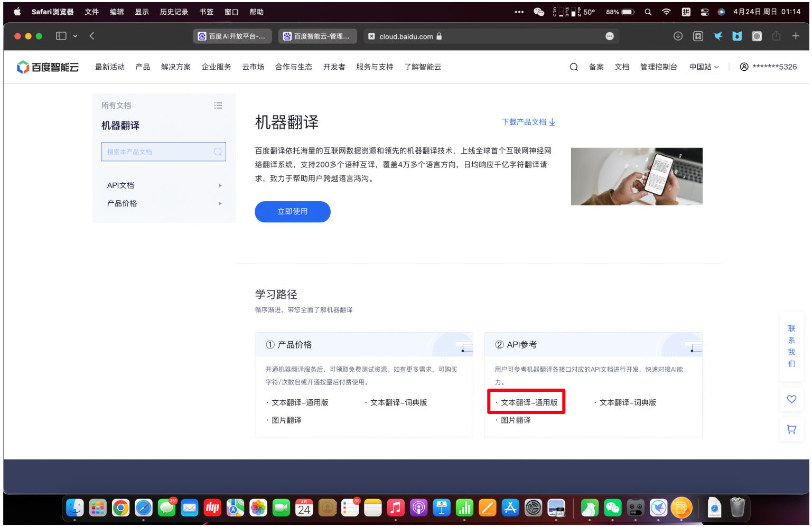Click the lock icon next to cloud.baidu.com
The height and width of the screenshot is (527, 812).
click(439, 36)
